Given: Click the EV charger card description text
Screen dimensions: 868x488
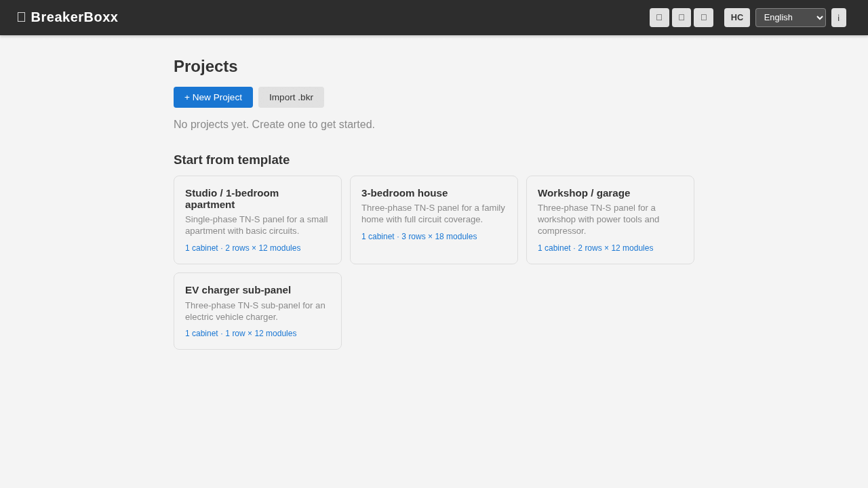Looking at the screenshot, I should [x=255, y=311].
